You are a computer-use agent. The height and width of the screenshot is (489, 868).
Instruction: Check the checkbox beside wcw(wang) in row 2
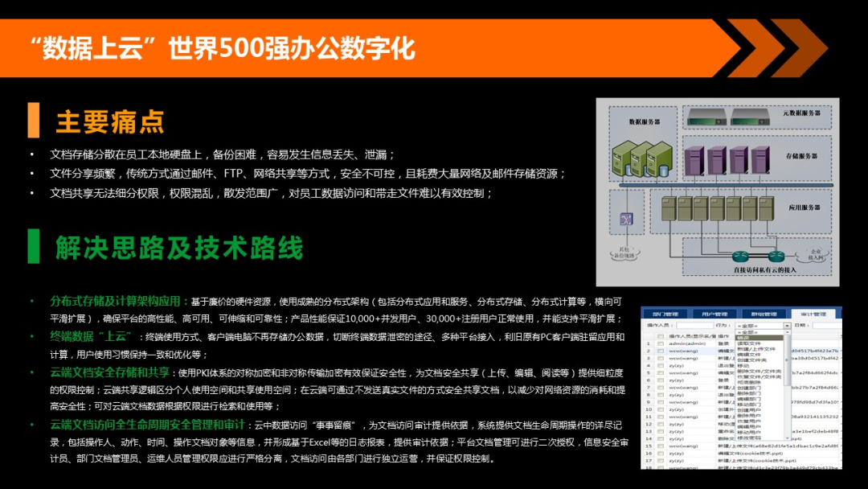pos(661,351)
